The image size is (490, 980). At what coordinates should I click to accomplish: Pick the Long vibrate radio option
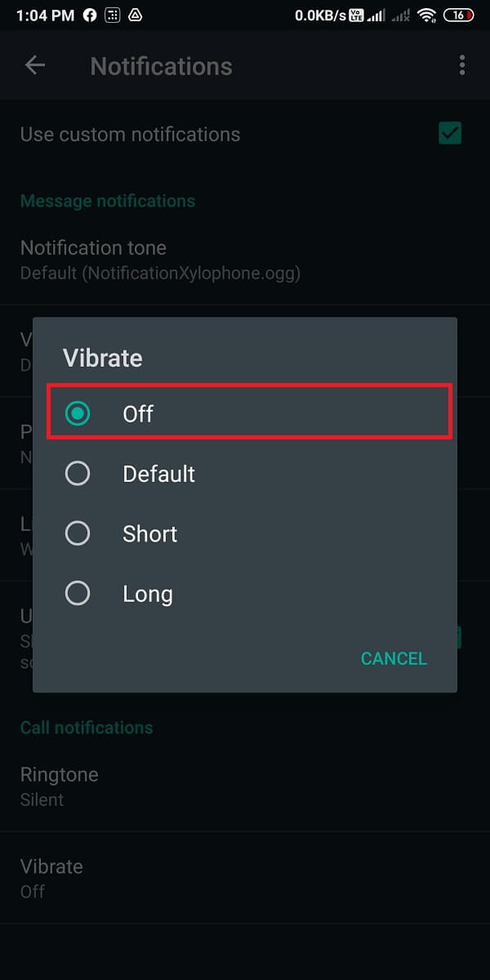pos(78,594)
